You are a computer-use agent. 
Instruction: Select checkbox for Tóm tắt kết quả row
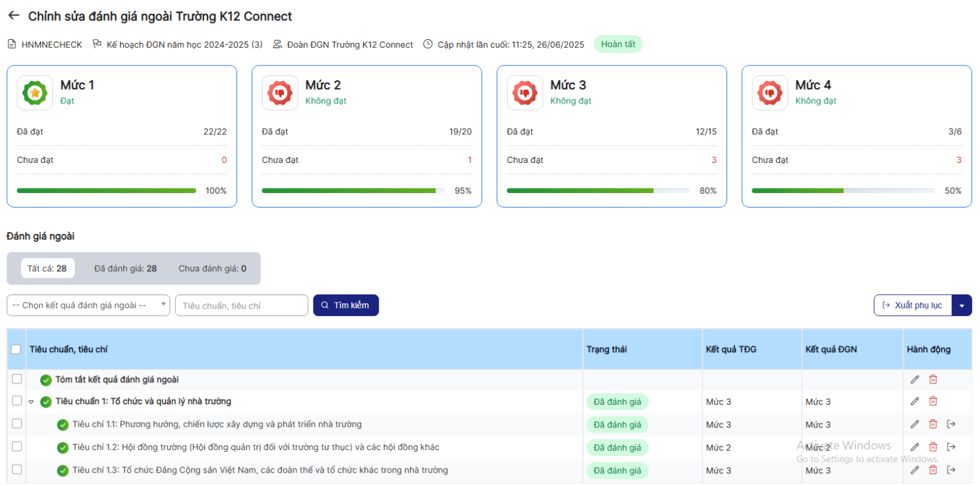tap(17, 379)
